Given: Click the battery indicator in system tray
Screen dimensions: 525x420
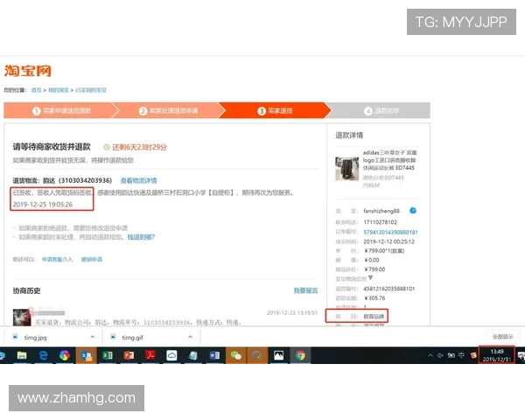Looking at the screenshot, I should tap(451, 355).
